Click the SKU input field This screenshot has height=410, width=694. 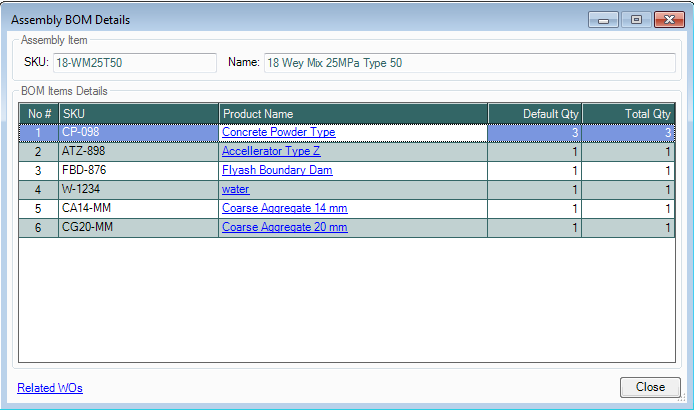coord(134,63)
